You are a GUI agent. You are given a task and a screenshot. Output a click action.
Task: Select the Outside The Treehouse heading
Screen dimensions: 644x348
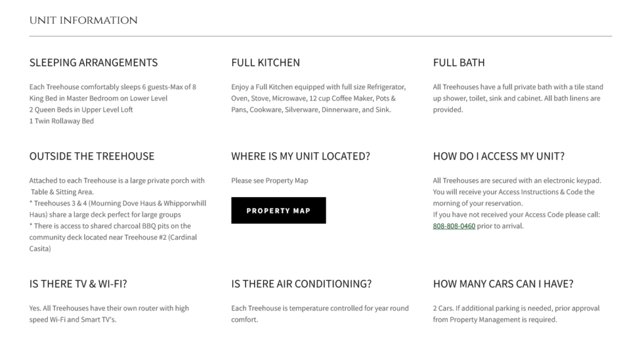[x=92, y=156]
